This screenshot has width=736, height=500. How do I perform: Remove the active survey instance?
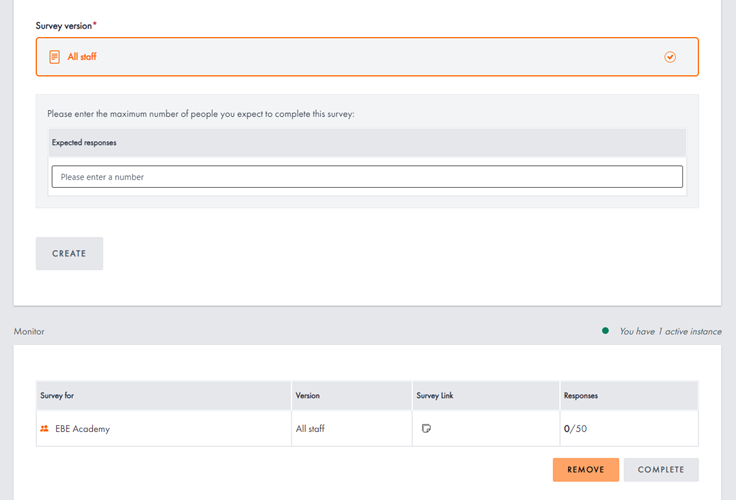click(586, 469)
